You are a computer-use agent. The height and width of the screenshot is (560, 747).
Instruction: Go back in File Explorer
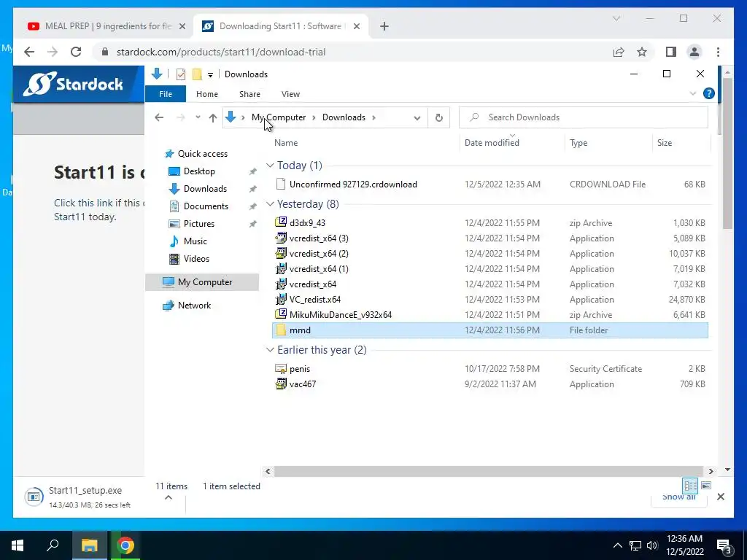point(159,117)
